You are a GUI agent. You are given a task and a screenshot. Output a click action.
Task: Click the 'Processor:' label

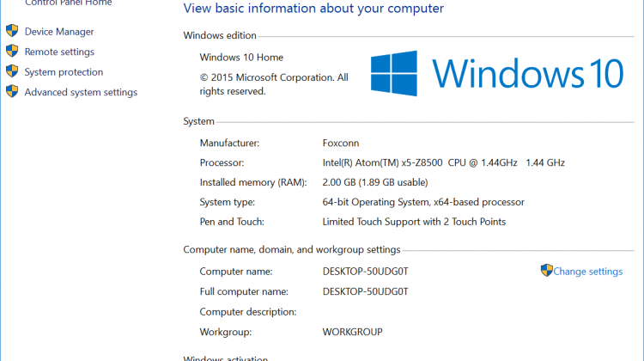click(x=222, y=162)
